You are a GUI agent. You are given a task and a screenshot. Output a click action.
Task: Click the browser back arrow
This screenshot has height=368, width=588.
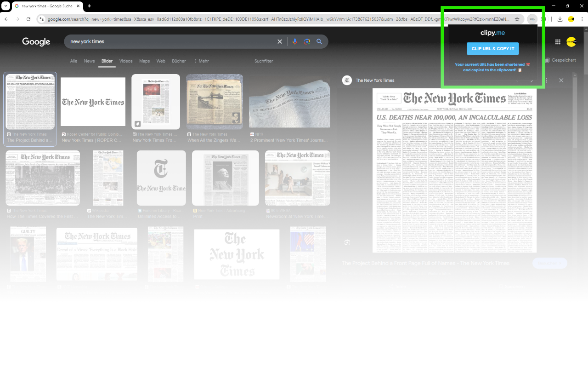pos(6,19)
